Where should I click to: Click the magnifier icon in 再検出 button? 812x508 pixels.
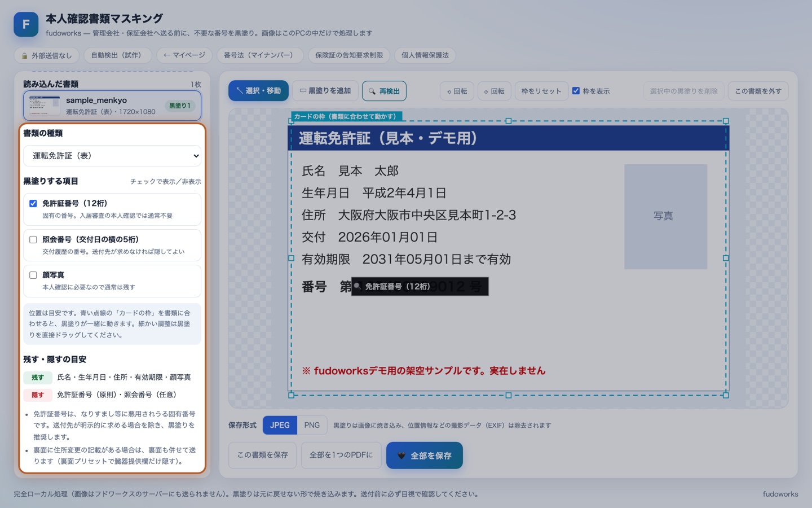372,91
